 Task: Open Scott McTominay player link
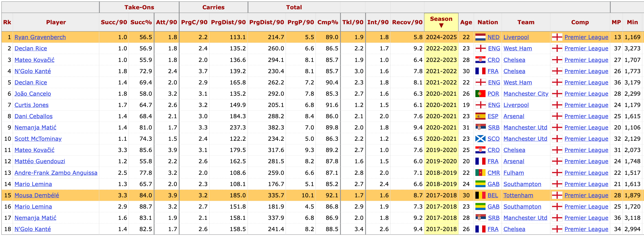pos(38,139)
